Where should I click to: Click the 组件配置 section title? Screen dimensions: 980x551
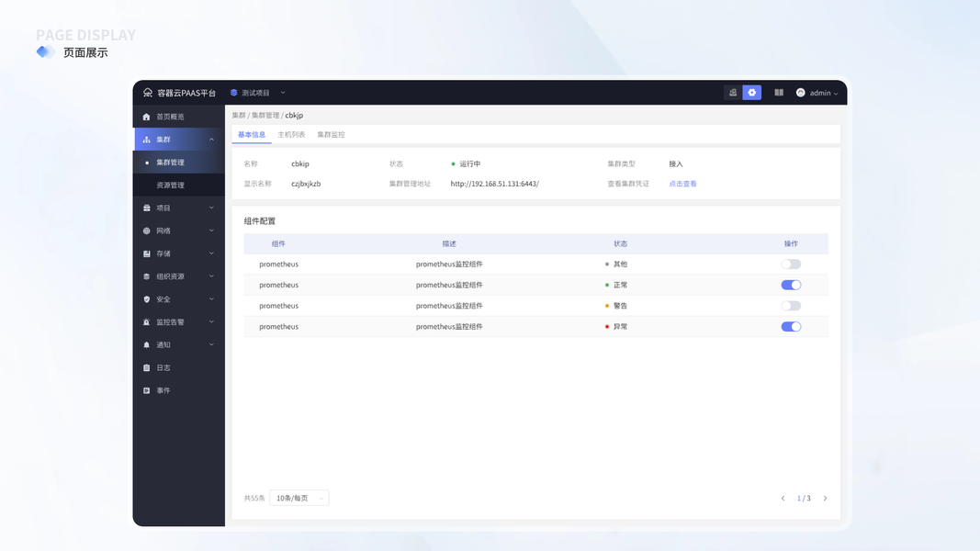pos(259,221)
